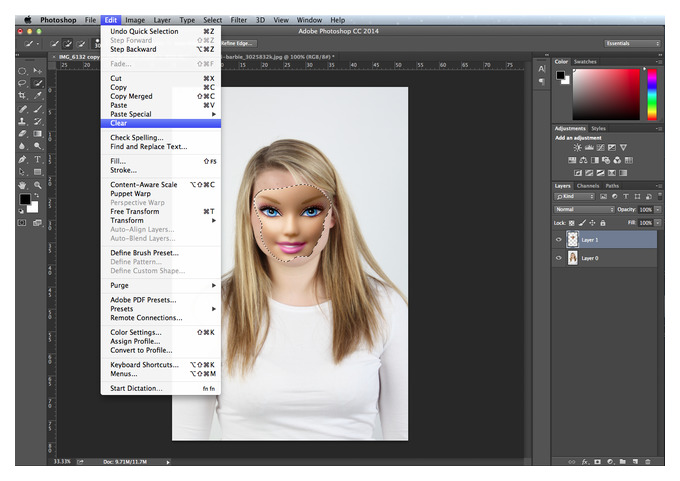This screenshot has width=680, height=481.
Task: Click the Opacity 100% field
Action: tap(645, 209)
